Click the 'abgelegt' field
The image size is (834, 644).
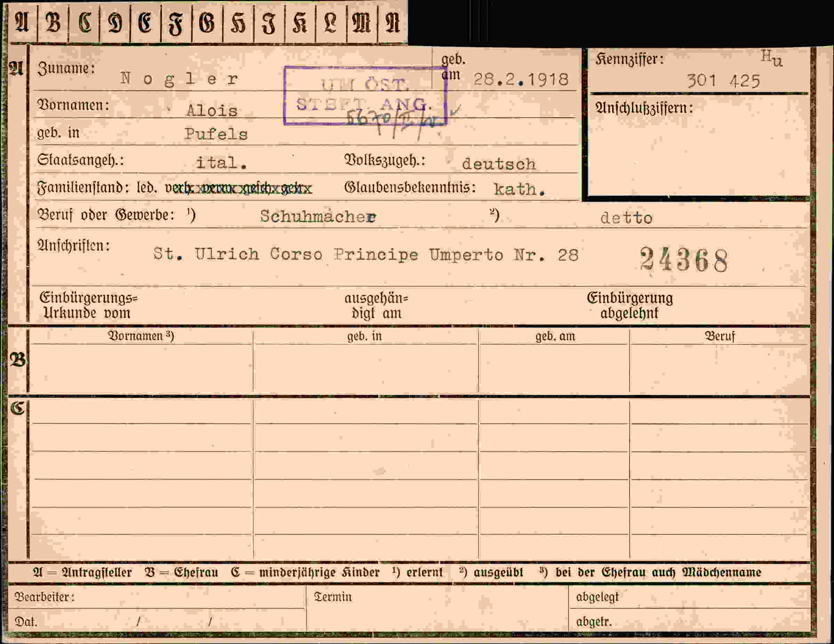(x=690, y=597)
